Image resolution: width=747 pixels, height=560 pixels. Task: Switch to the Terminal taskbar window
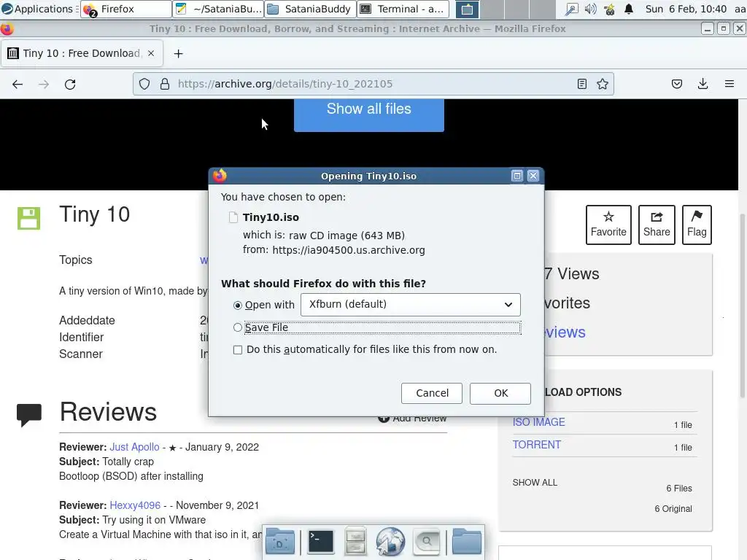tap(403, 9)
